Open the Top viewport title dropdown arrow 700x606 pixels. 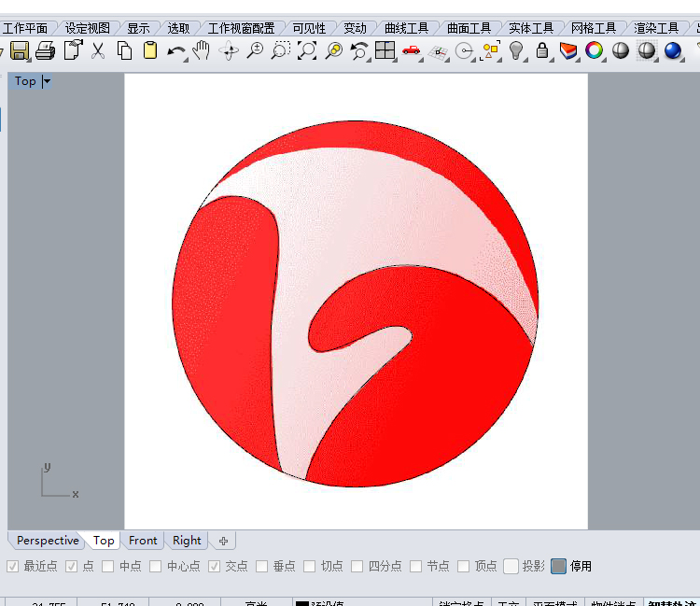(x=47, y=81)
